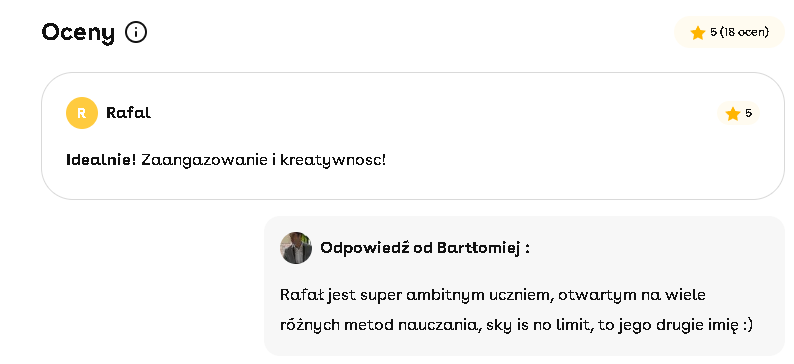This screenshot has height=364, width=794.
Task: Click the smiley at the end of the reply
Action: 747,326
